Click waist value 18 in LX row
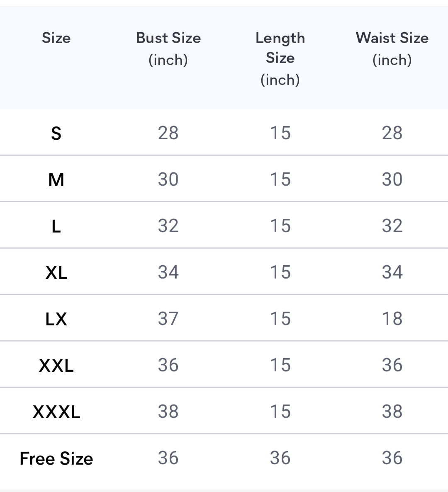 click(392, 319)
